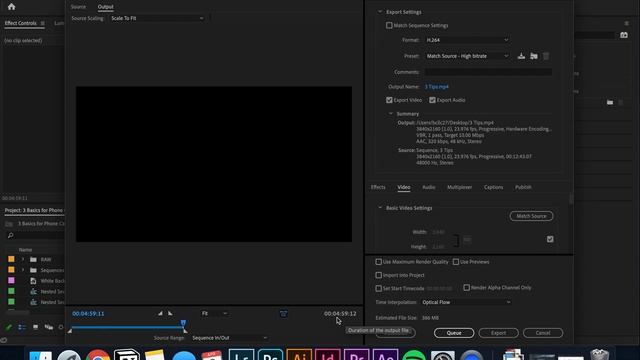Open the Publish tab

pos(523,187)
